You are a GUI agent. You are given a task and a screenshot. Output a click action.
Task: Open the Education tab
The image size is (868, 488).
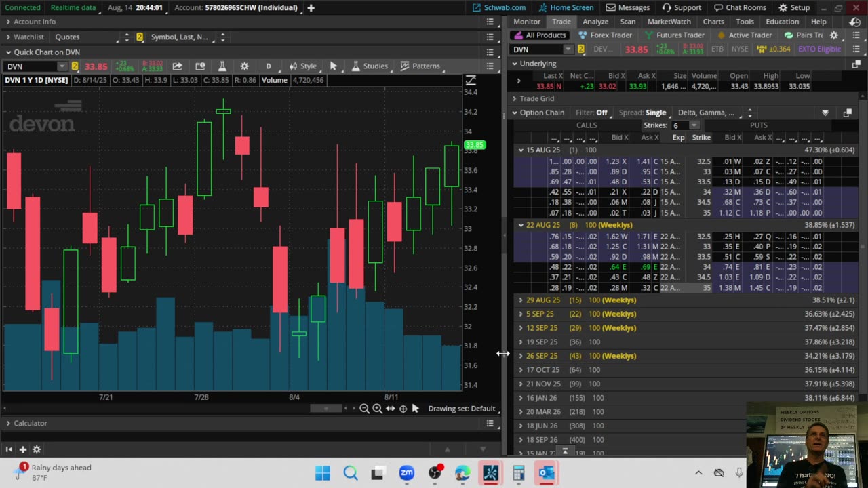click(x=783, y=22)
